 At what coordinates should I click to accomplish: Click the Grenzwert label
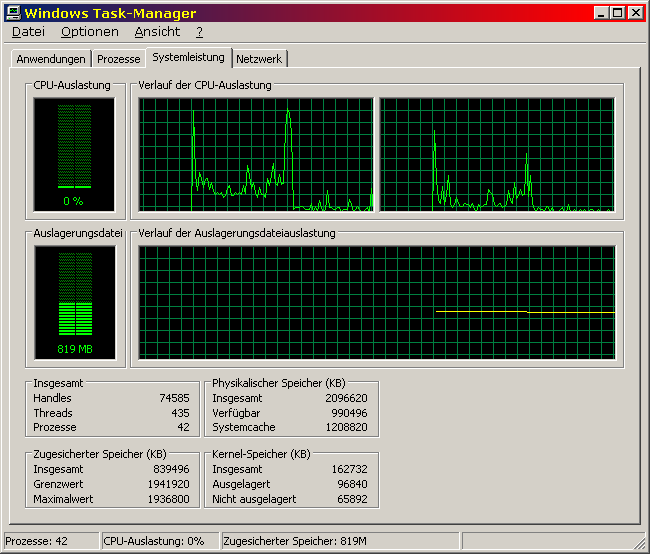58,484
